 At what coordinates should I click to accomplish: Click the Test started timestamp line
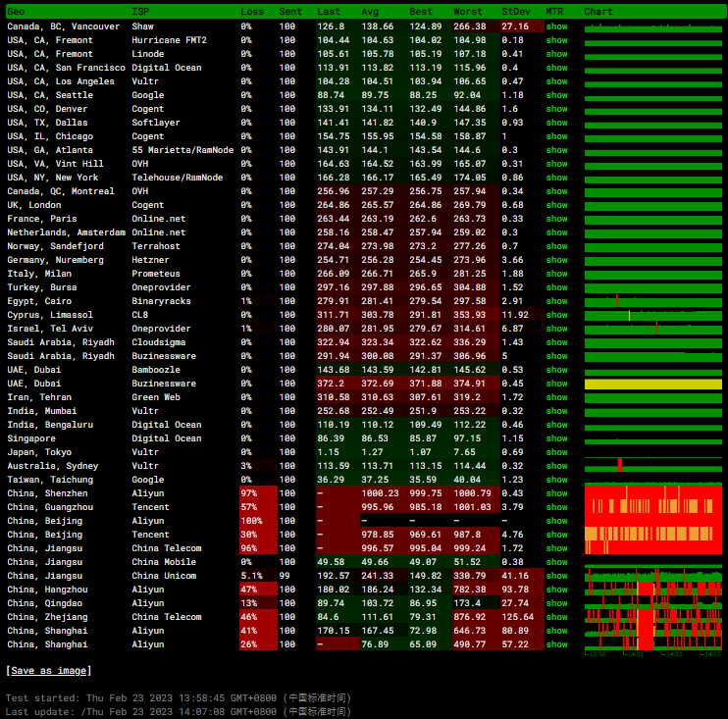[179, 698]
